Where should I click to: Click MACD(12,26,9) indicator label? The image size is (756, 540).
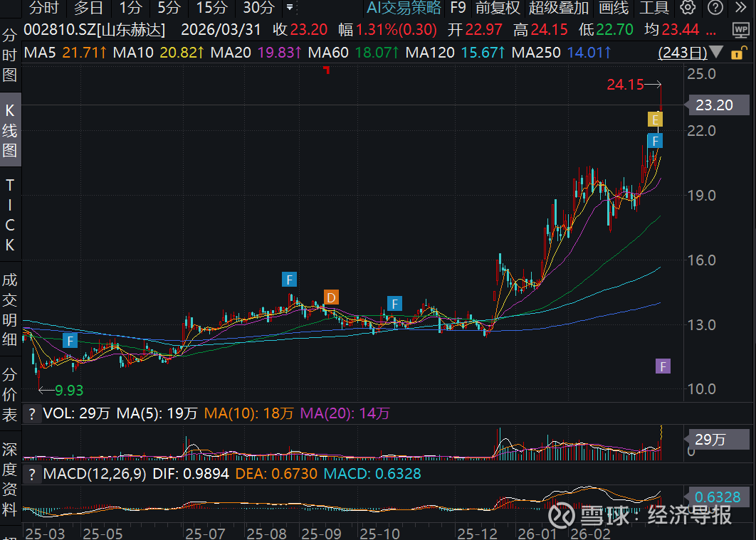click(95, 474)
